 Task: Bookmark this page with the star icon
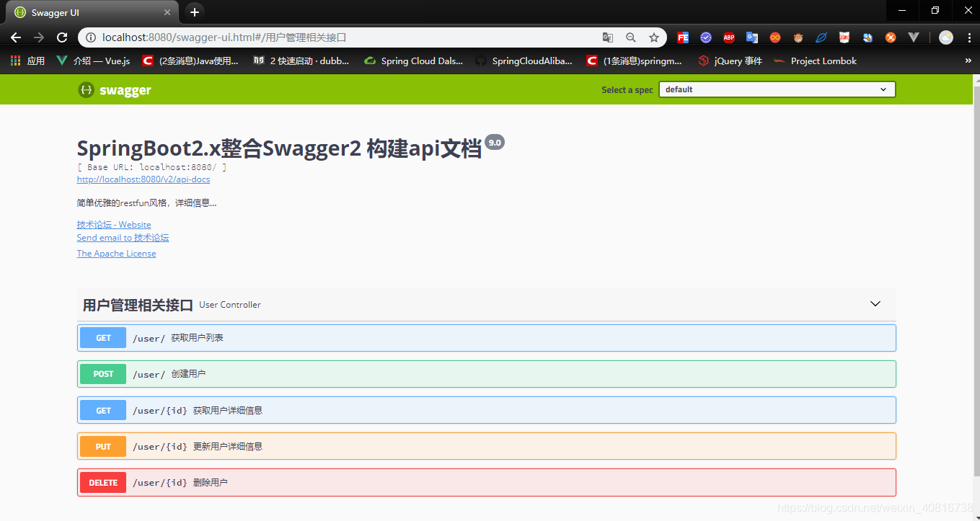pyautogui.click(x=654, y=37)
